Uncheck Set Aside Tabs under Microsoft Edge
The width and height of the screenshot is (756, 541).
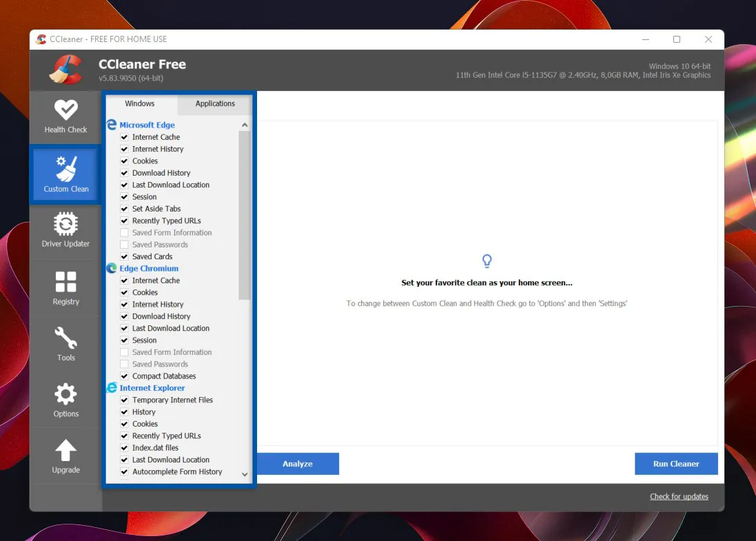[x=125, y=209]
